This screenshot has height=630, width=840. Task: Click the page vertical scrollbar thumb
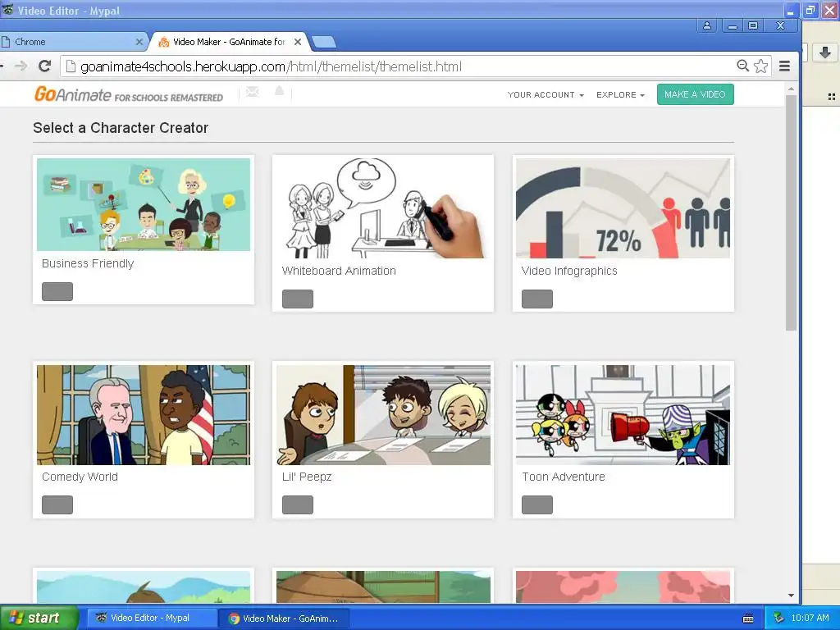coord(791,212)
